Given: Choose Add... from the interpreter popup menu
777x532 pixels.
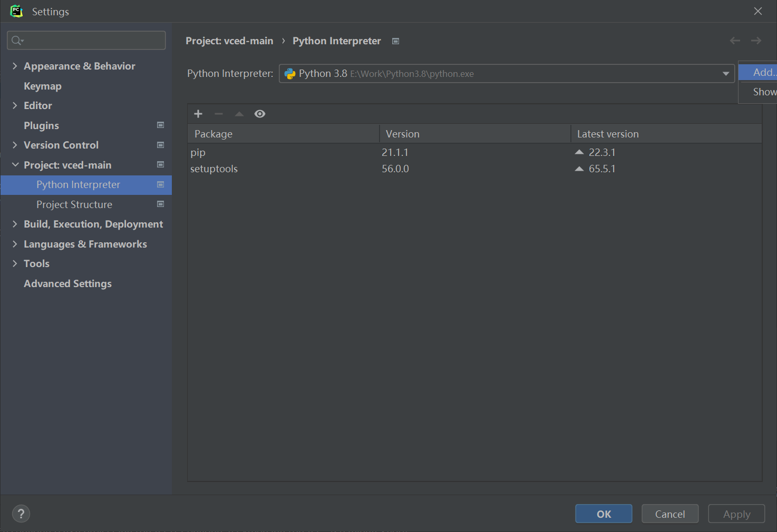Looking at the screenshot, I should 758,72.
